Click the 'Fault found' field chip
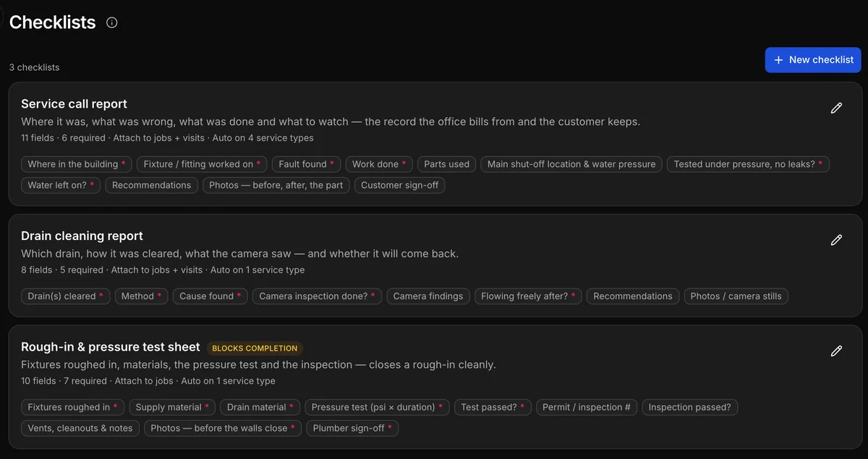 click(307, 164)
